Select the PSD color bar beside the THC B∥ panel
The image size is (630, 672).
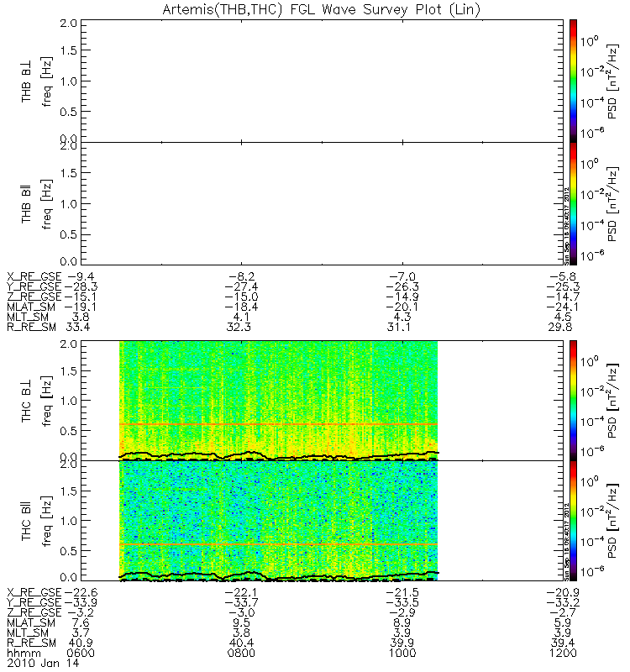[x=573, y=521]
